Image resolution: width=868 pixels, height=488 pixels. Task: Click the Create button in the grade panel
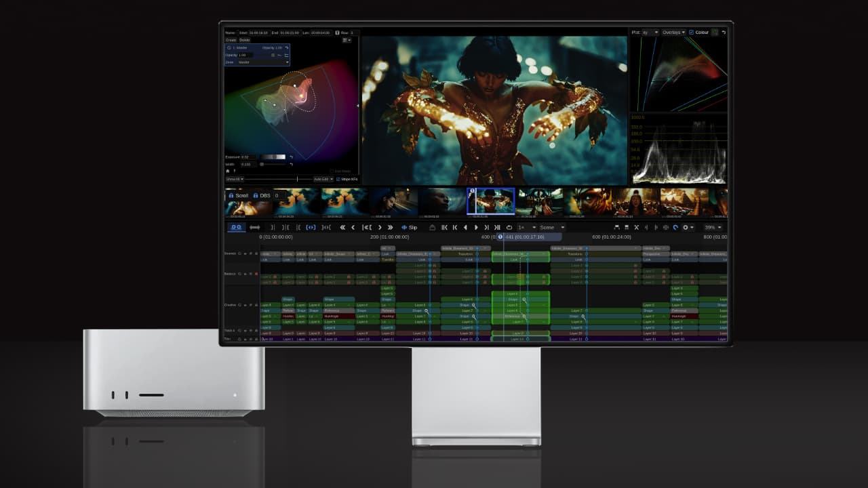coord(231,39)
